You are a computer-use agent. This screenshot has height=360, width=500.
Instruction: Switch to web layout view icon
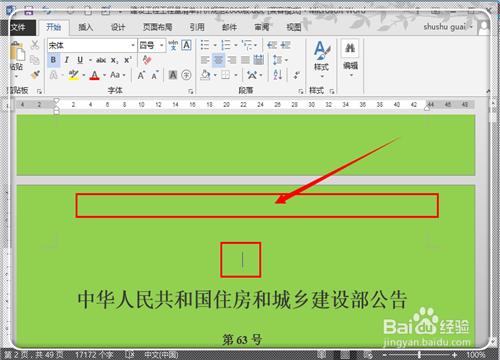click(x=368, y=355)
